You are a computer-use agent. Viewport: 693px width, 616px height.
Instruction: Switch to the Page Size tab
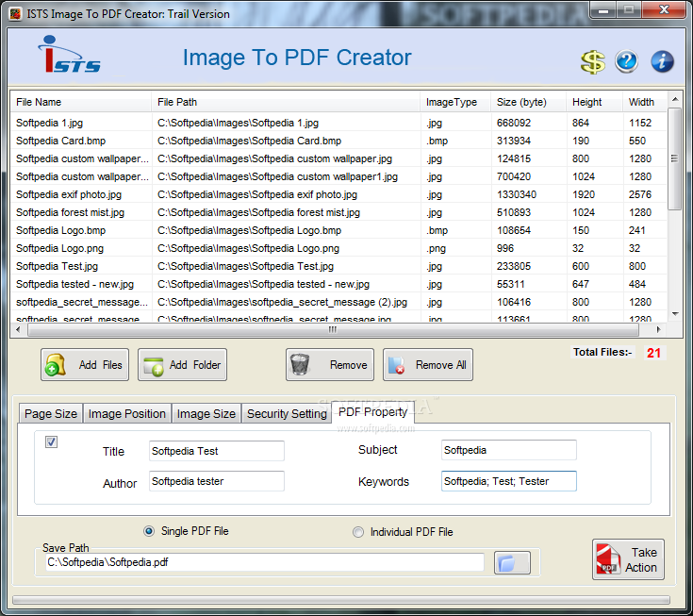(x=51, y=414)
